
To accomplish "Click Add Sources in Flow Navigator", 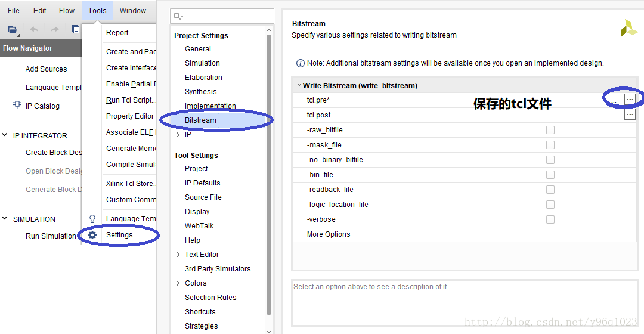I will 46,69.
